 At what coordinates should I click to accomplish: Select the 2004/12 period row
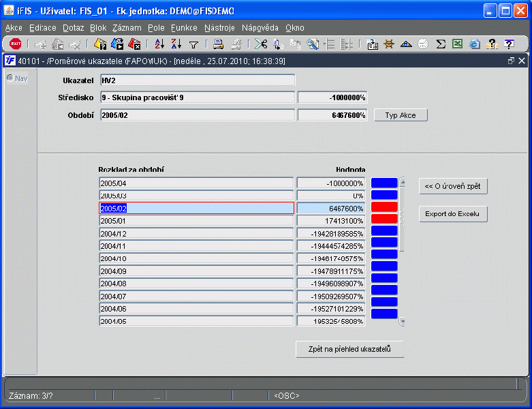click(x=196, y=234)
